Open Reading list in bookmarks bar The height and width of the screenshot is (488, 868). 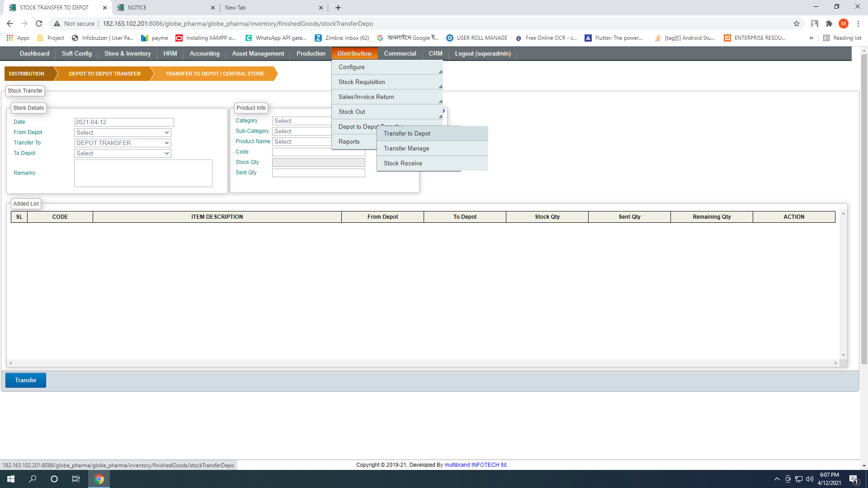[842, 38]
